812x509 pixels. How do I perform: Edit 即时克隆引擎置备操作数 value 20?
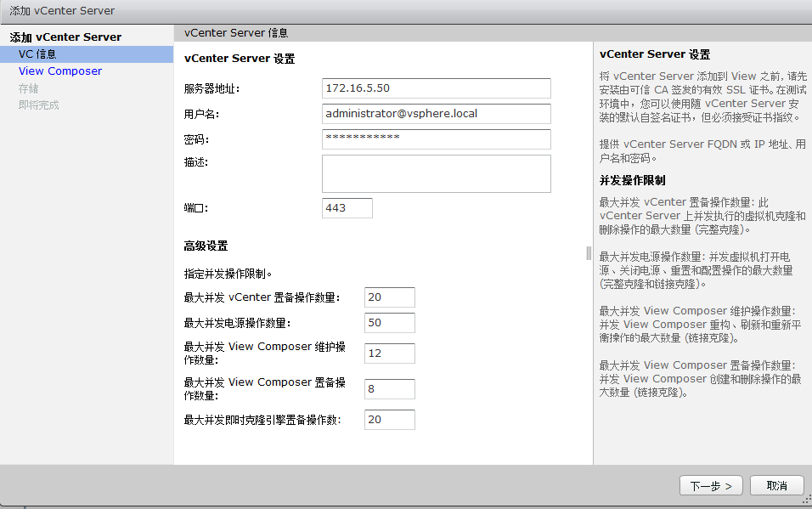click(x=389, y=419)
